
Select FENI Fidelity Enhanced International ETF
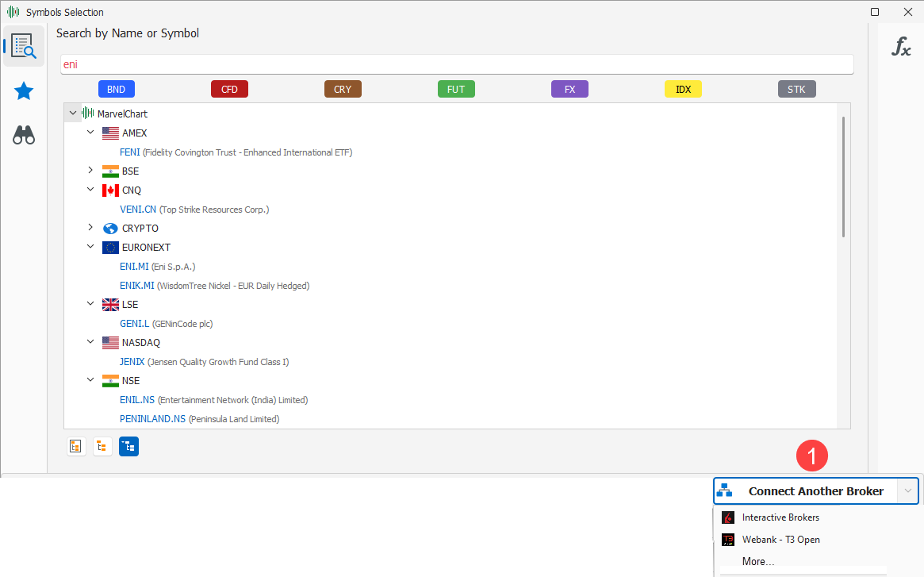click(x=236, y=152)
